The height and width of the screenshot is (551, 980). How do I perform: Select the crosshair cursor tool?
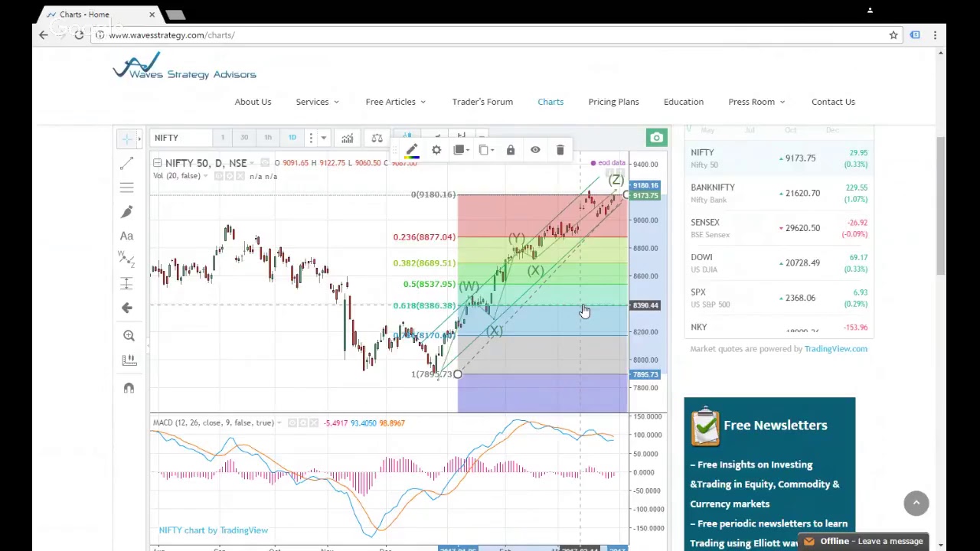click(127, 138)
